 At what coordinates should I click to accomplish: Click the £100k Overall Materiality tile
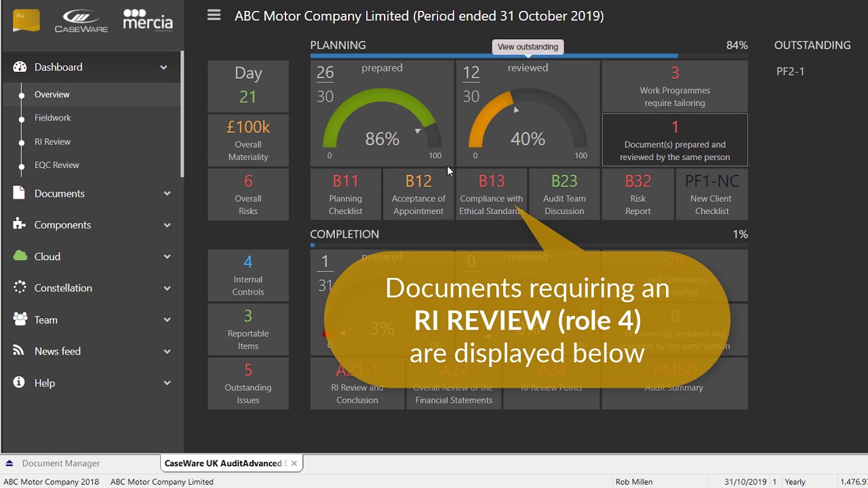(248, 140)
